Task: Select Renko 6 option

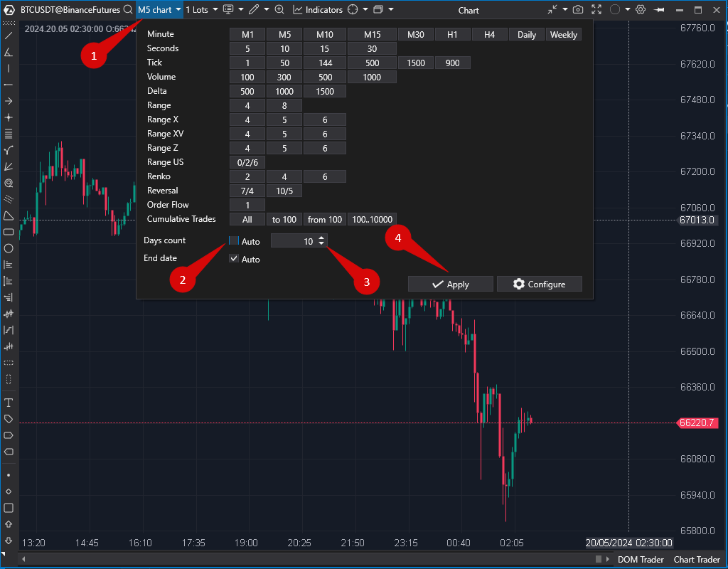Action: [x=325, y=177]
